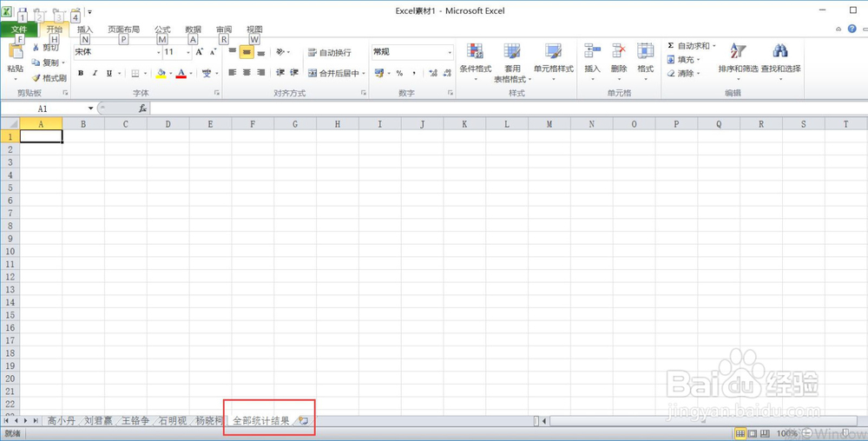This screenshot has height=441, width=868.
Task: Open the AutoSum dropdown arrow
Action: 713,46
